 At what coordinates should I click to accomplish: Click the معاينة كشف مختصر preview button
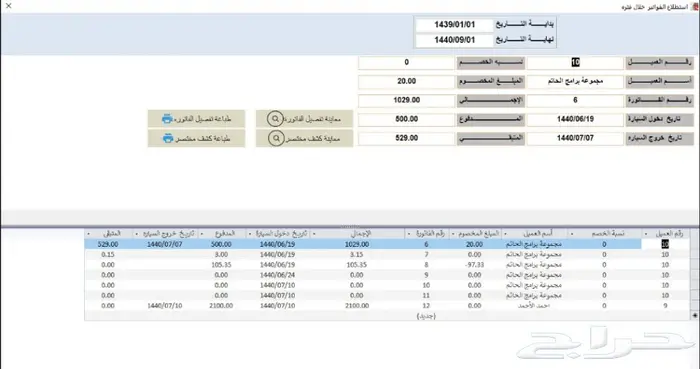(304, 138)
